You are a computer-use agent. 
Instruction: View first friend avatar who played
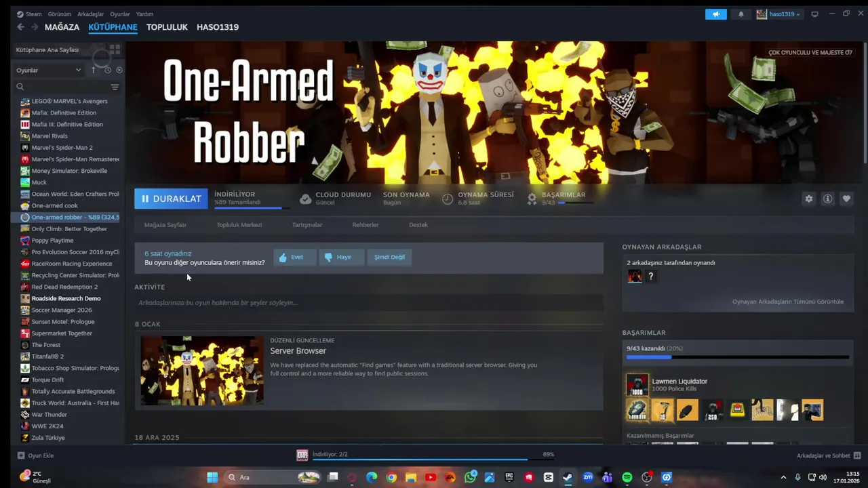(634, 276)
